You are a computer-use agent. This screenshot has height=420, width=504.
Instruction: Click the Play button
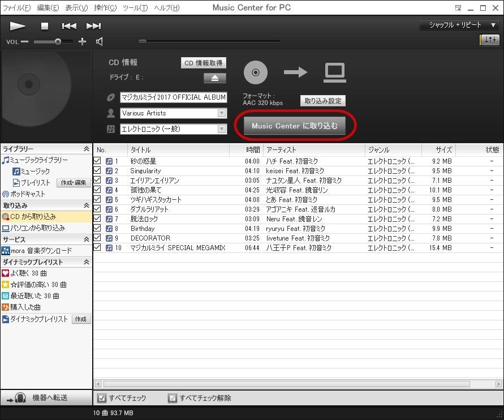tap(18, 26)
